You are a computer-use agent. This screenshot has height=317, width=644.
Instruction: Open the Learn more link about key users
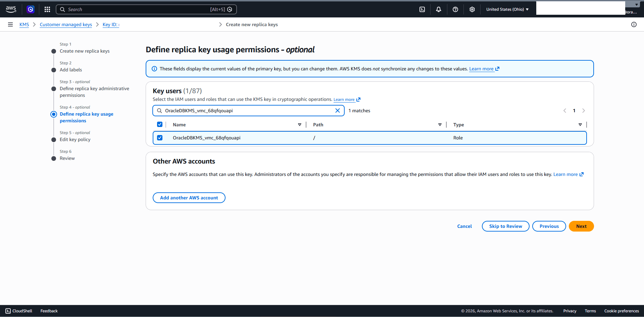pyautogui.click(x=344, y=99)
